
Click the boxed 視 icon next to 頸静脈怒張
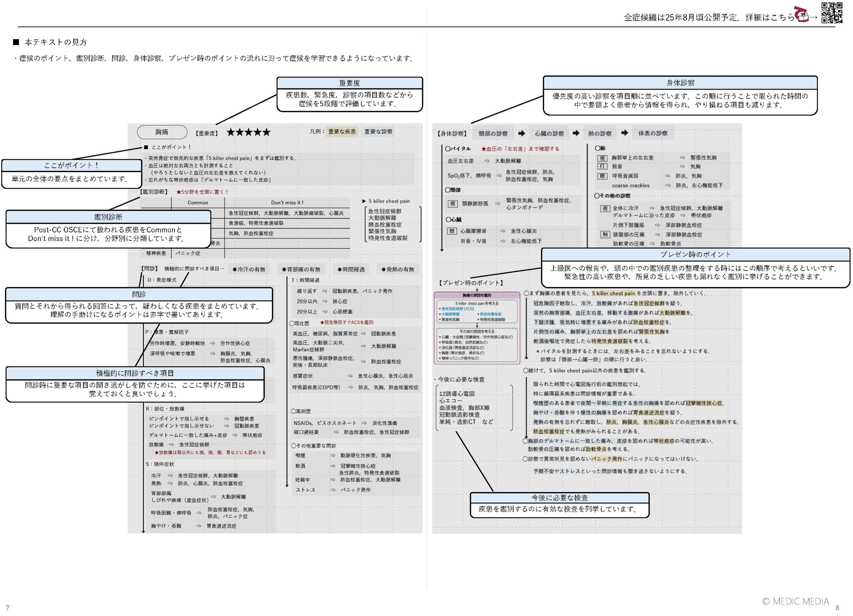452,204
